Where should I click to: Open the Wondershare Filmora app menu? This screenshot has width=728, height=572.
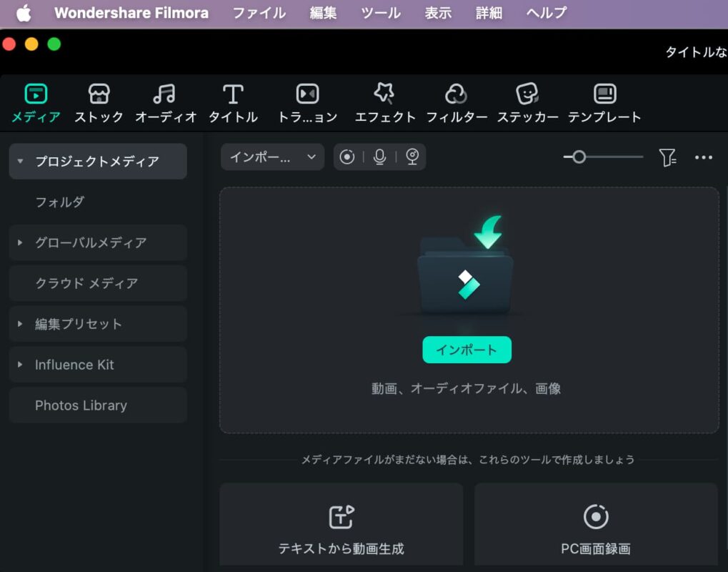tap(131, 13)
